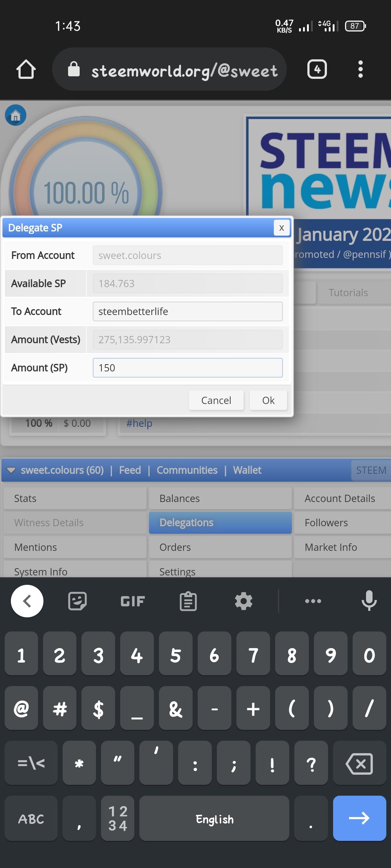Tap the @ key on keyboard

[21, 708]
